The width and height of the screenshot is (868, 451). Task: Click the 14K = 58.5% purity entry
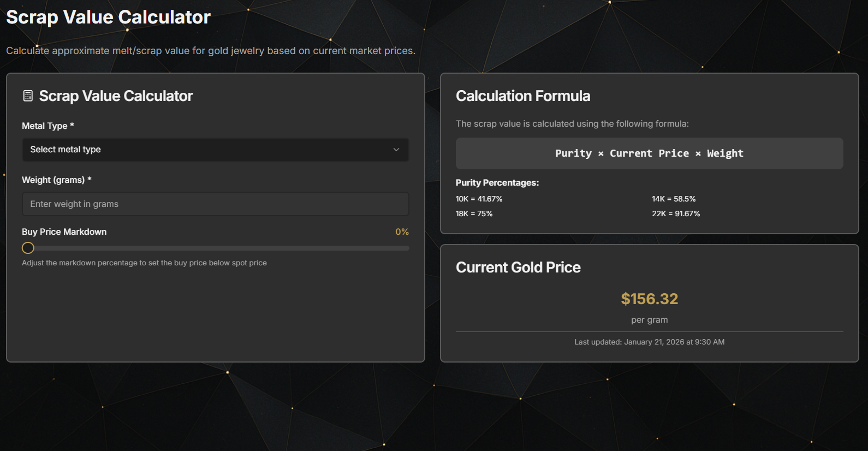(x=674, y=199)
